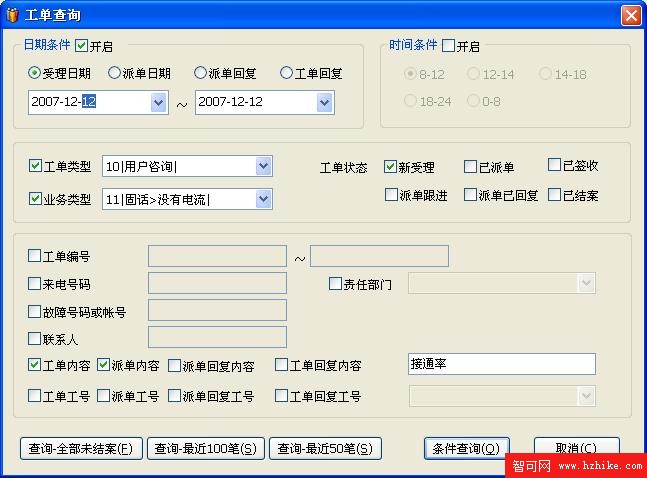Image resolution: width=647 pixels, height=478 pixels.
Task: Open the 责任部门 dropdown list
Action: point(586,284)
